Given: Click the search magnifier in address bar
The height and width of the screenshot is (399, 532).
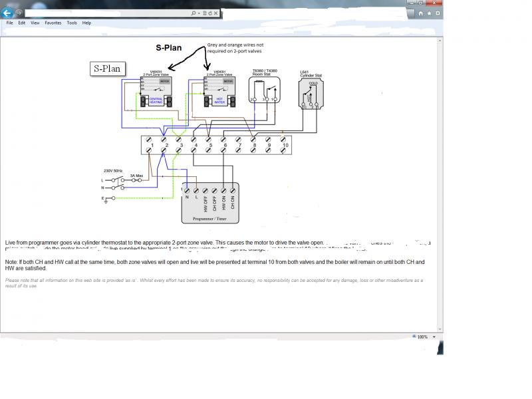Looking at the screenshot, I should click(x=194, y=13).
